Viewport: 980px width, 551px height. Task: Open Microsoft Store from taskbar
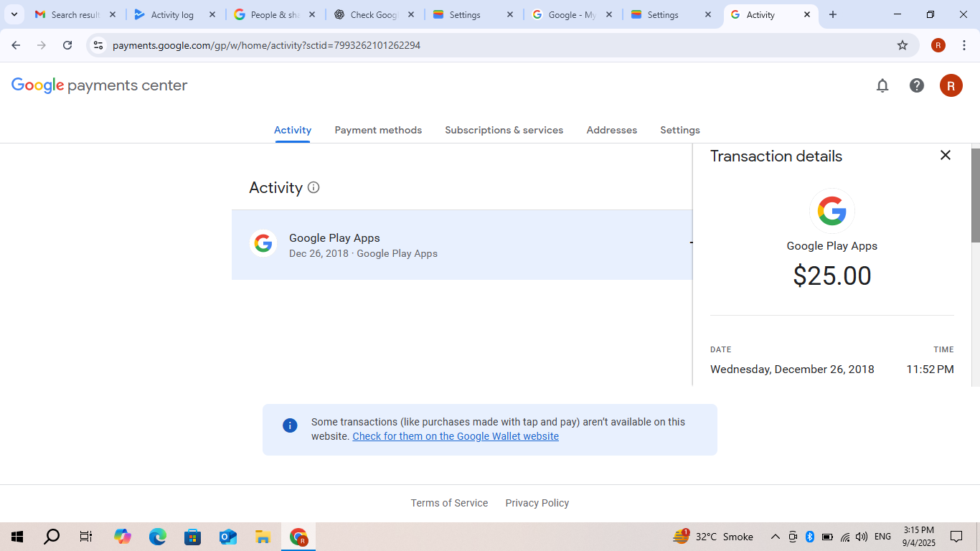192,537
